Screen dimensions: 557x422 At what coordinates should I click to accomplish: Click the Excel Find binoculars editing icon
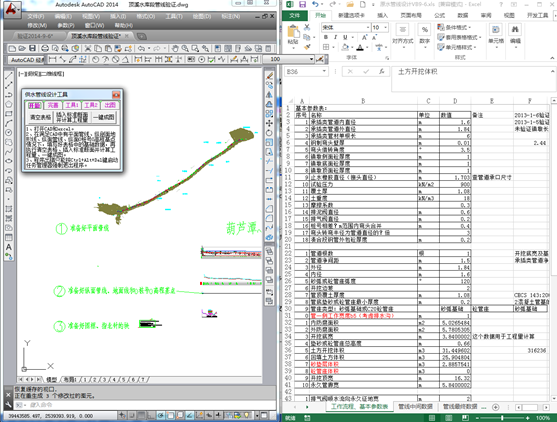coord(515,29)
